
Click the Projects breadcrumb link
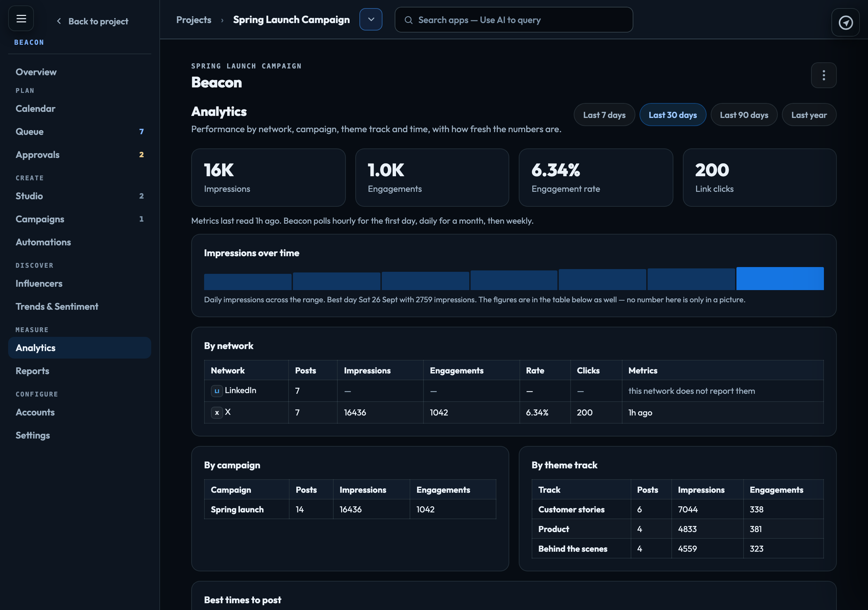194,20
